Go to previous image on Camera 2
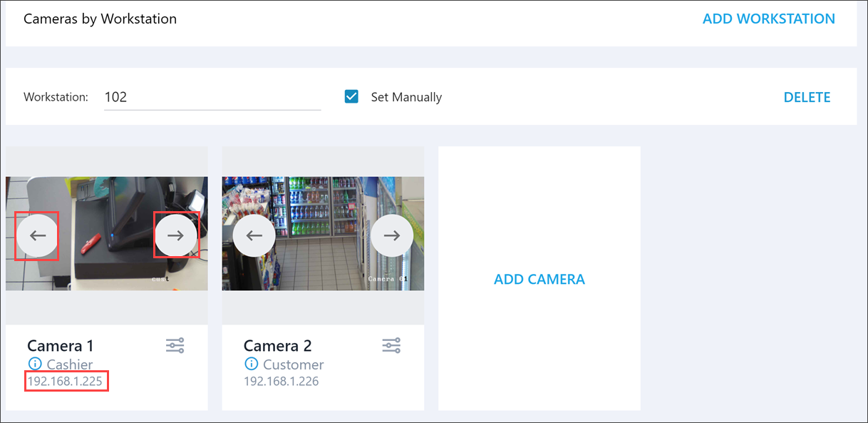Image resolution: width=868 pixels, height=423 pixels. pos(254,236)
